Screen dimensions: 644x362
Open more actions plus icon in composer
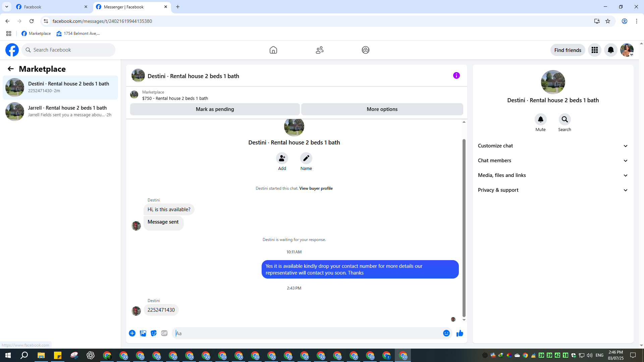(132, 333)
